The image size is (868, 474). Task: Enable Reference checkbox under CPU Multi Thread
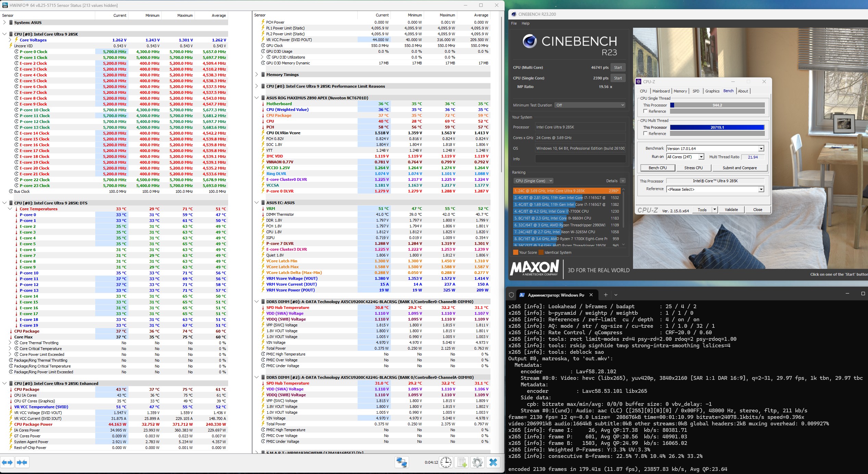[645, 134]
